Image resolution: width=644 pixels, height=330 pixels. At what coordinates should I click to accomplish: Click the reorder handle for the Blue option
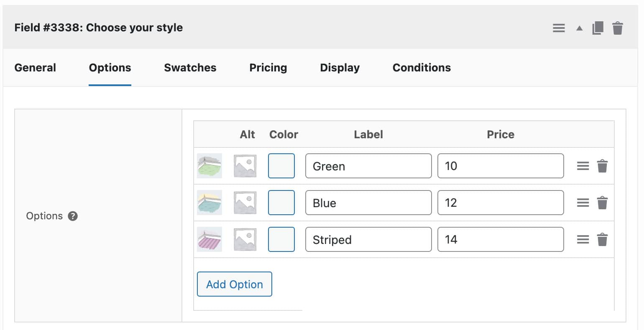pyautogui.click(x=582, y=203)
